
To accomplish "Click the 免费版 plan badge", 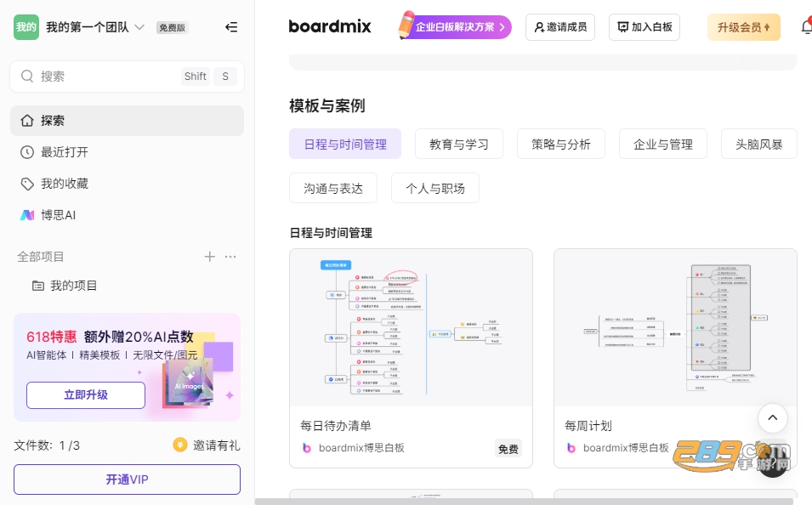I will [172, 27].
